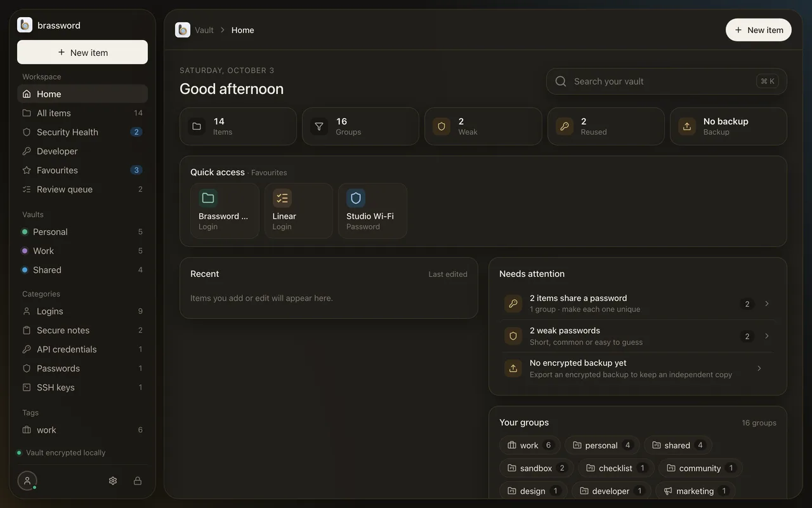Open Review queue in the sidebar

82,189
